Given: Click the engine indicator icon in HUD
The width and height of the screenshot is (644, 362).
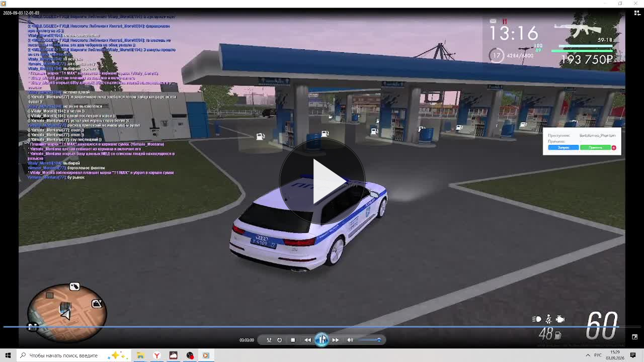Looking at the screenshot, I should (560, 319).
